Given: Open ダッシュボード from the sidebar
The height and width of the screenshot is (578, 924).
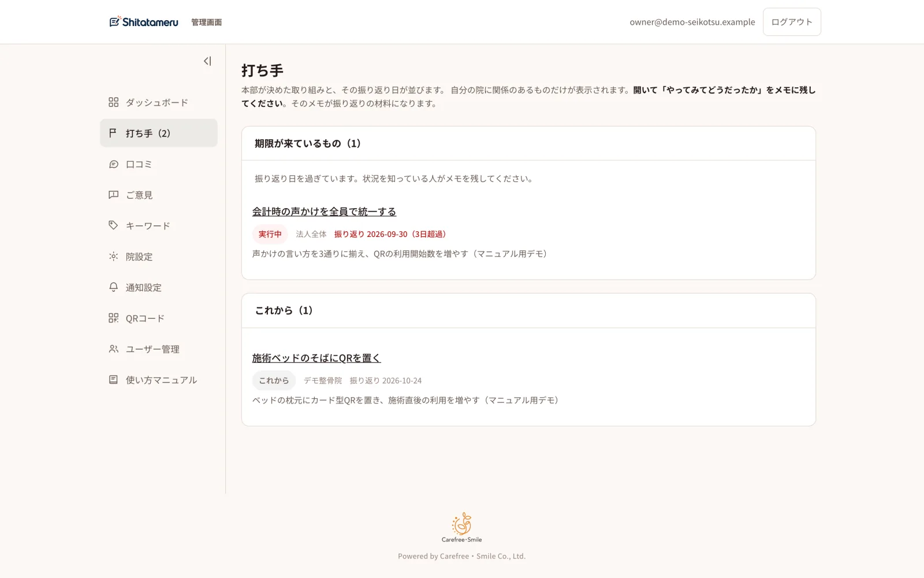Looking at the screenshot, I should click(159, 102).
